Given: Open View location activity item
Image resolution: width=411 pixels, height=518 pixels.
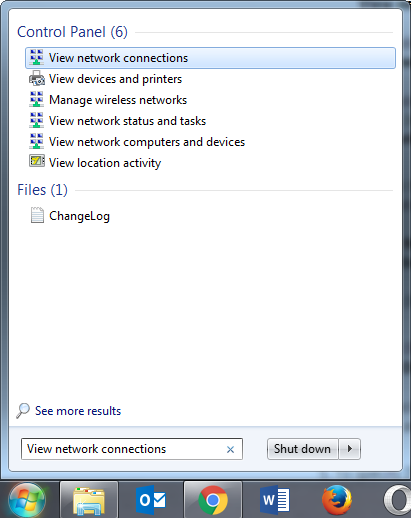Looking at the screenshot, I should coord(105,163).
